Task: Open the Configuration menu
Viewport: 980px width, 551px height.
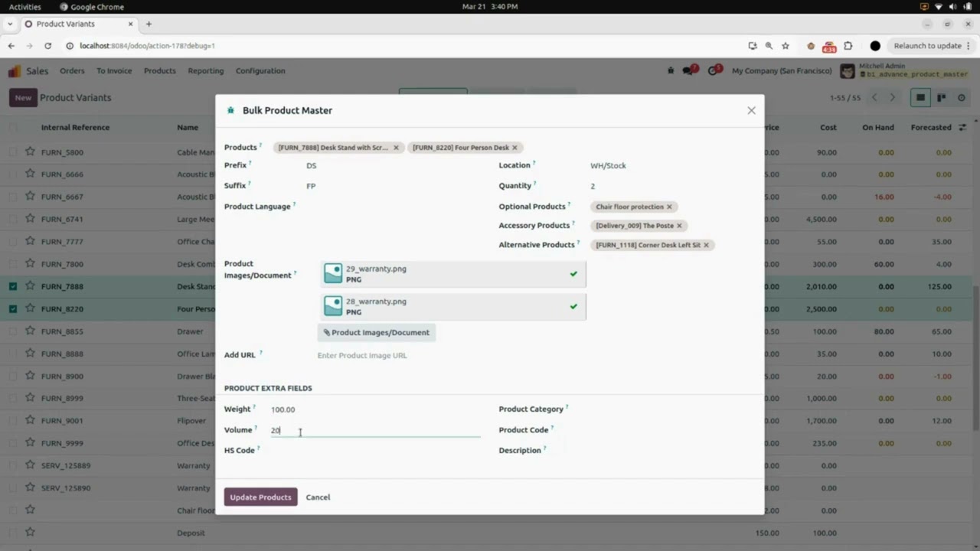Action: (260, 70)
